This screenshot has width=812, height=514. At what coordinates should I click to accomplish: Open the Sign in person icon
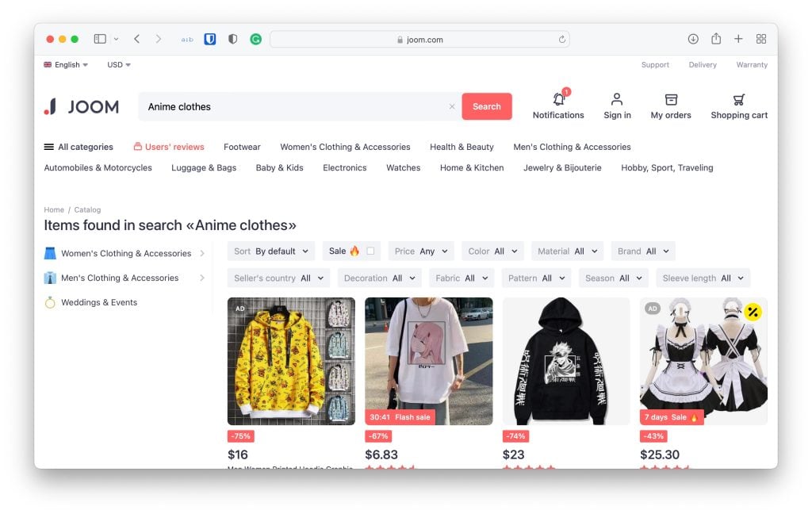pos(617,99)
